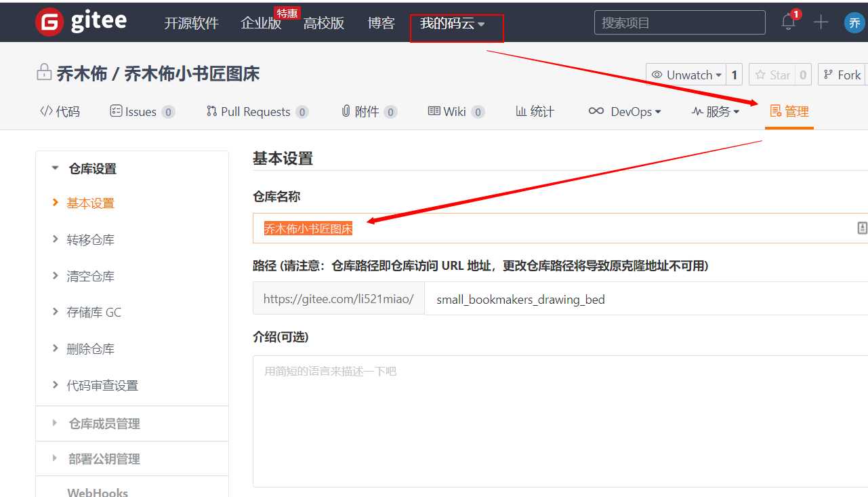Click the paperclip icon for 附件
The image size is (868, 497).
pos(346,111)
